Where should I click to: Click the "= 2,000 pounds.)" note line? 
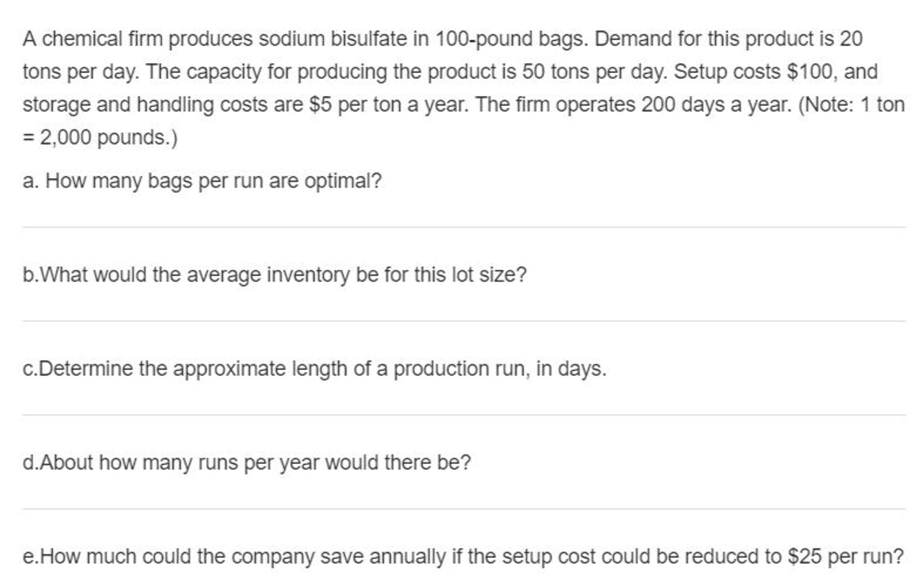[100, 137]
